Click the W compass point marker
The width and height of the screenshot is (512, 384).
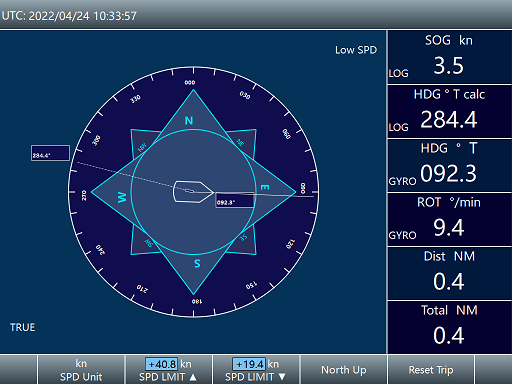pyautogui.click(x=122, y=197)
